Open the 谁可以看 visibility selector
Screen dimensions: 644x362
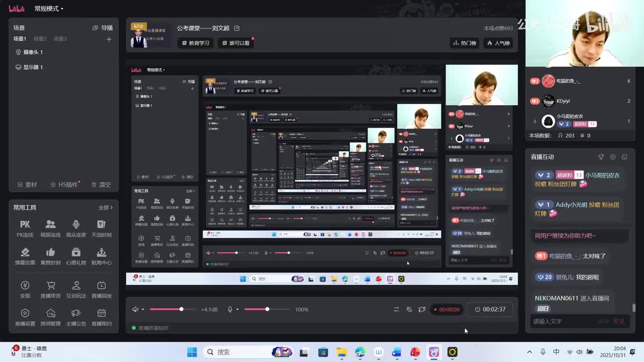coord(236,43)
